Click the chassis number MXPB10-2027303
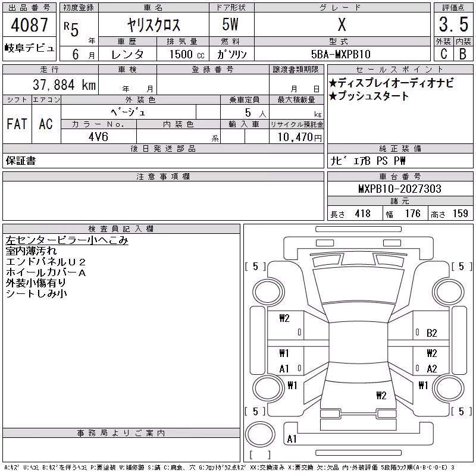The height and width of the screenshot is (476, 476). click(x=399, y=189)
